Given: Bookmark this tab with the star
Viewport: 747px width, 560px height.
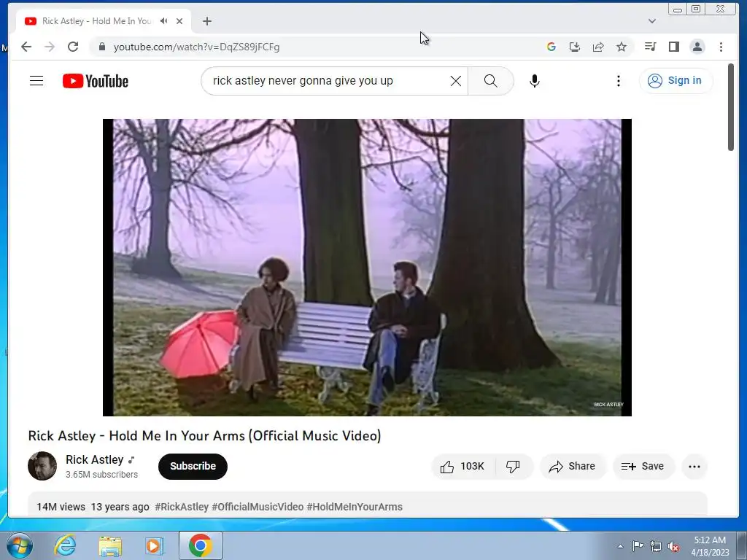Looking at the screenshot, I should click(x=622, y=47).
